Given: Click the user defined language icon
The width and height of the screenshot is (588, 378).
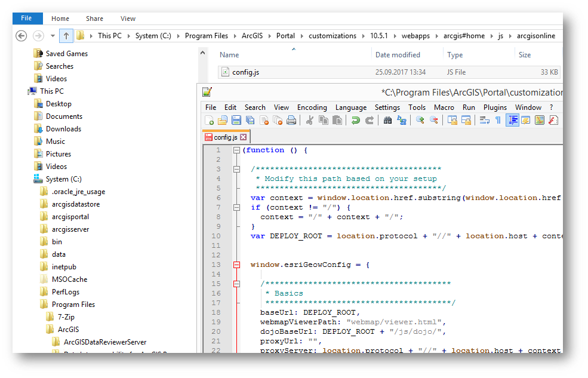Looking at the screenshot, I should tap(526, 120).
